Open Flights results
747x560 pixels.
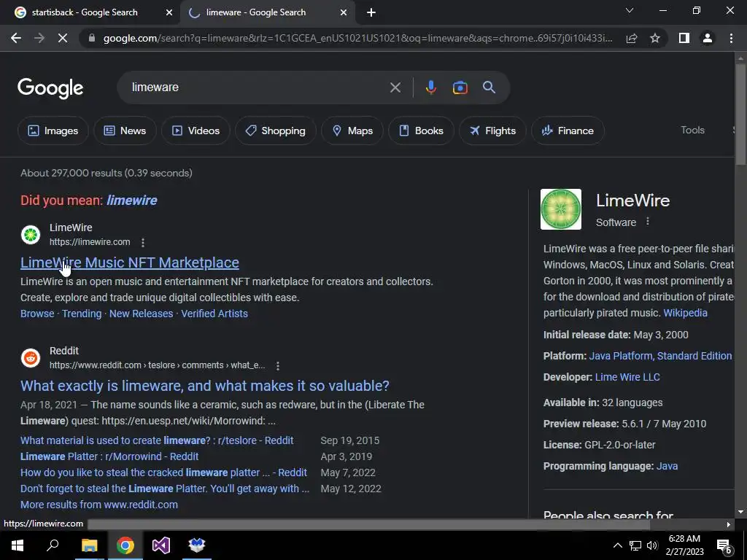pyautogui.click(x=492, y=131)
